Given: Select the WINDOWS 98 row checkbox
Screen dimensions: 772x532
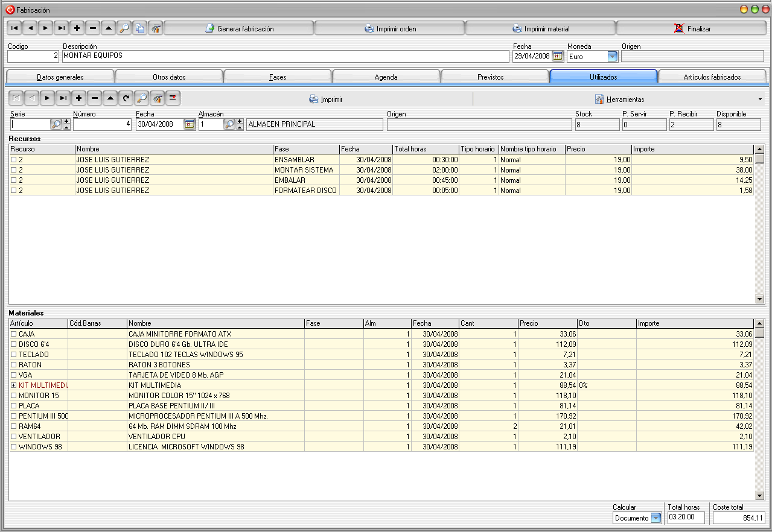Looking at the screenshot, I should pos(13,447).
